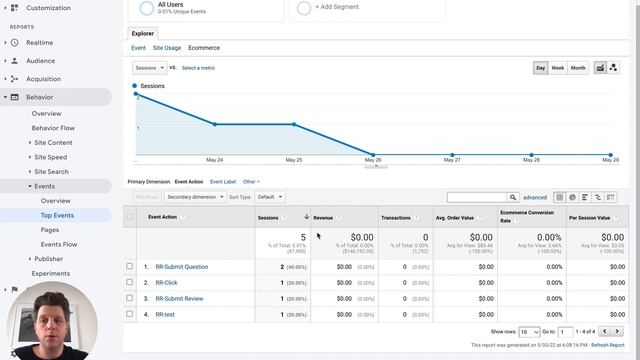Select the Day granularity toggle
Viewport: 640px width, 360px height.
[540, 68]
